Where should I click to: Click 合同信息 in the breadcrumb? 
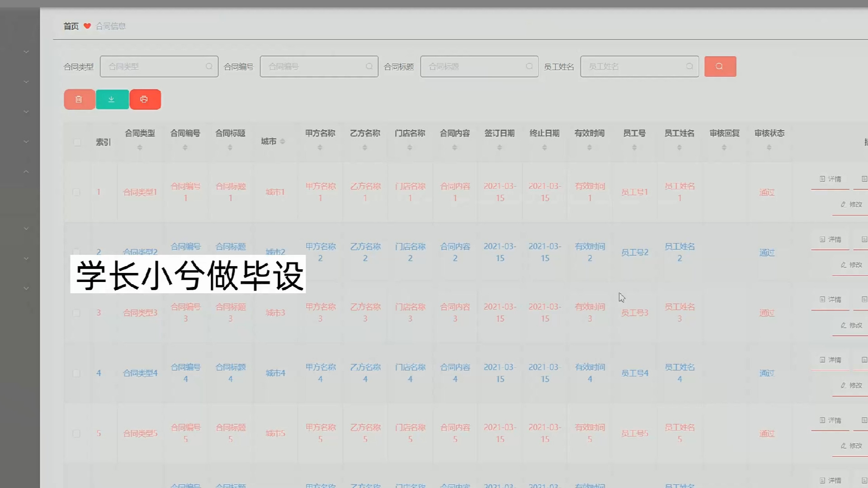coord(111,26)
